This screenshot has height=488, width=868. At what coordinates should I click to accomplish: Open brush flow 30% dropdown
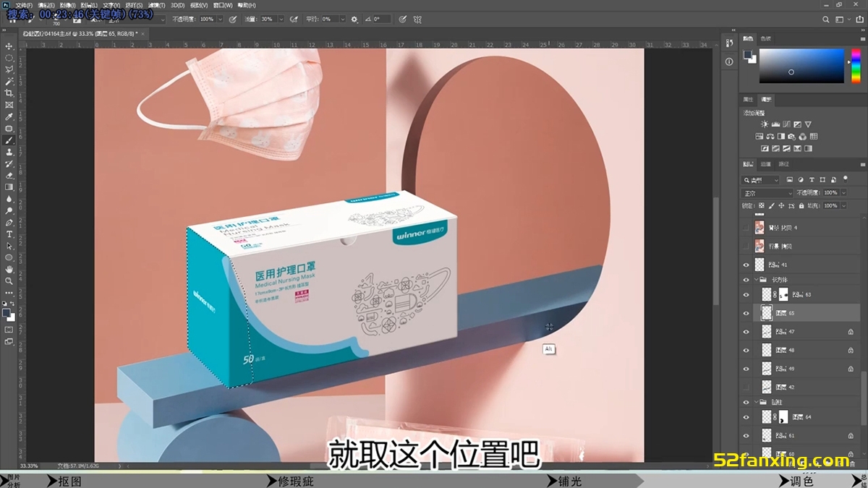click(281, 19)
